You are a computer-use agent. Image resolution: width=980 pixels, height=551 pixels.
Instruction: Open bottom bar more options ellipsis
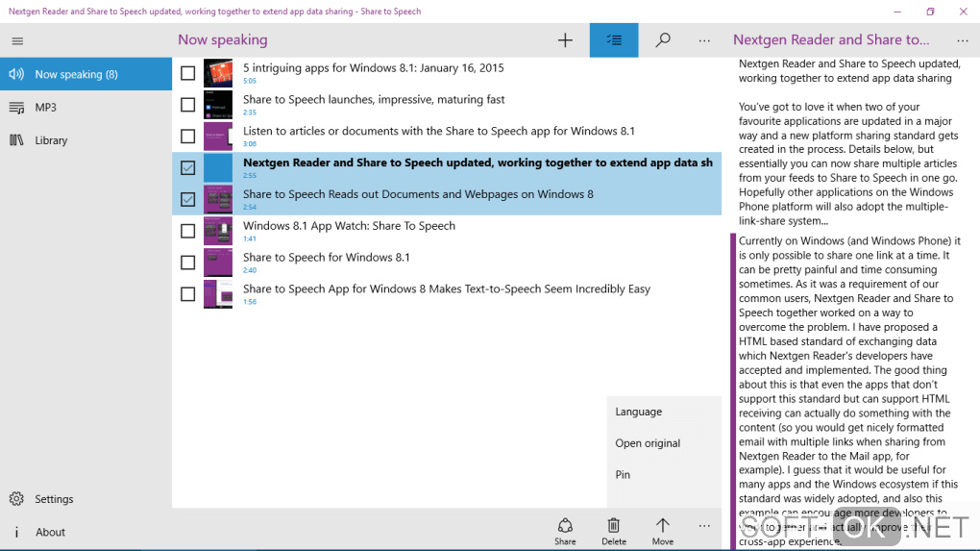point(704,527)
